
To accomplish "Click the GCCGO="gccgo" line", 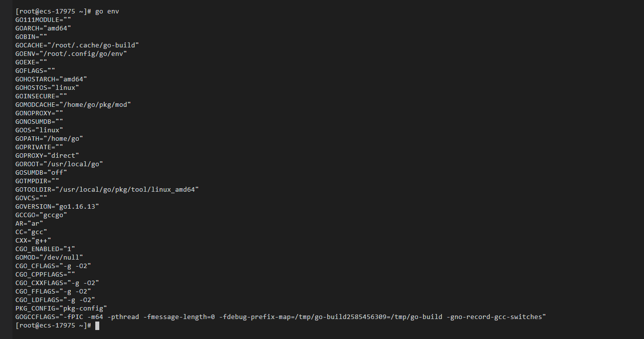I will point(41,215).
